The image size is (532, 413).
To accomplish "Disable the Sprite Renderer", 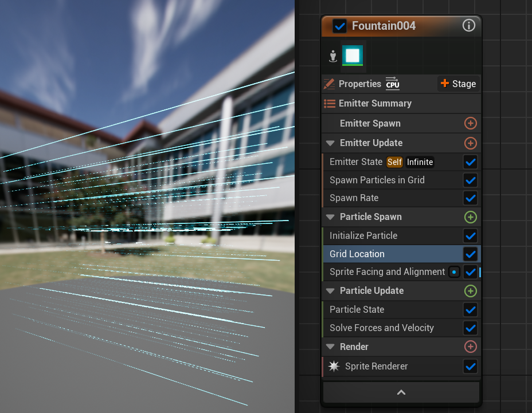I will point(470,367).
